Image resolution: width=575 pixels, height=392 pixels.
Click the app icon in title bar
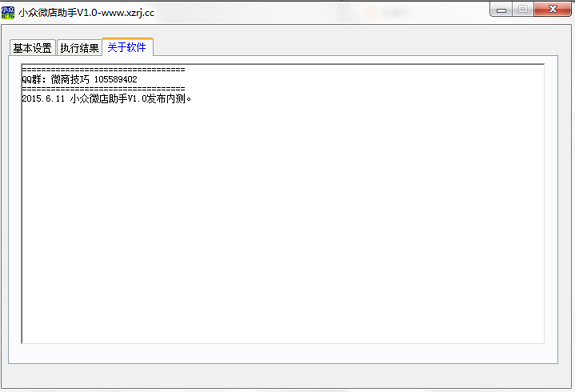[x=8, y=12]
